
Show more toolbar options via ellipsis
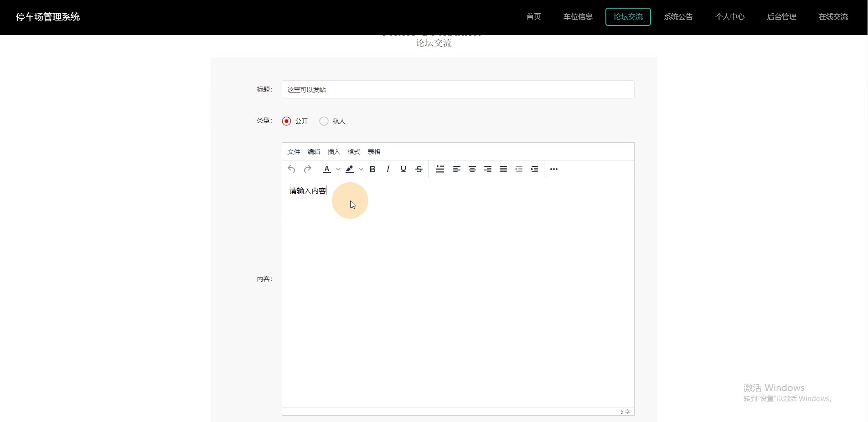coord(554,169)
